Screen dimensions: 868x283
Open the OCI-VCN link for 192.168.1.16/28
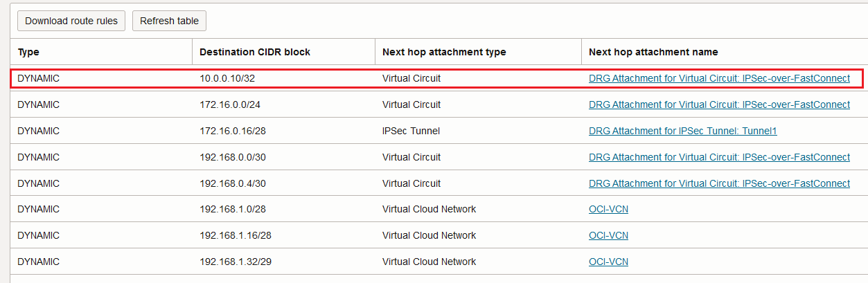tap(608, 235)
